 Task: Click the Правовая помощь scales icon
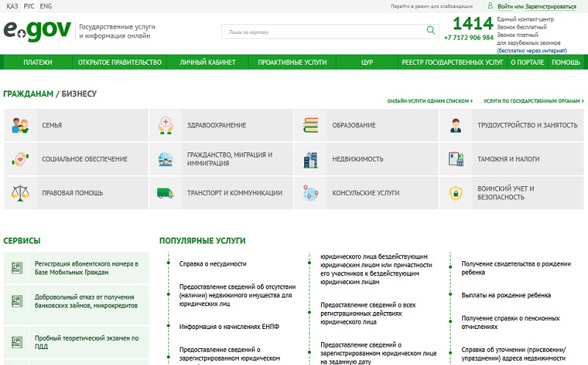[x=20, y=193]
